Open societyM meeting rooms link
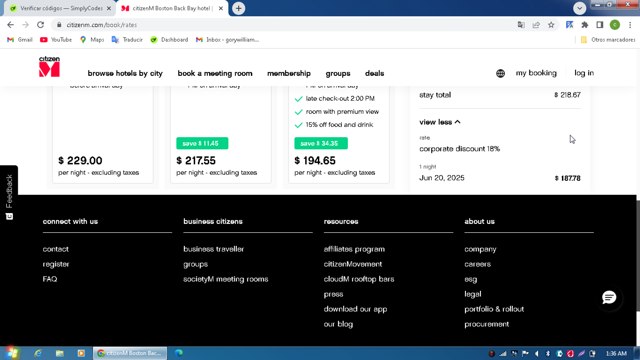 click(x=226, y=279)
